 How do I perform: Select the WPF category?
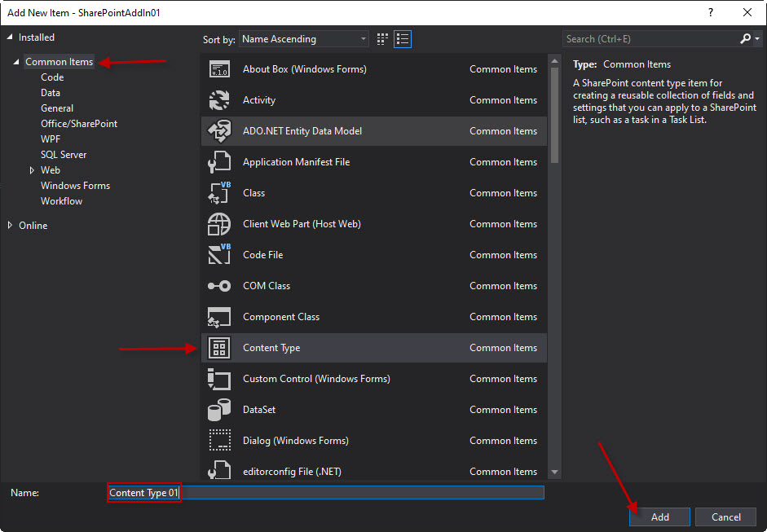coord(51,139)
